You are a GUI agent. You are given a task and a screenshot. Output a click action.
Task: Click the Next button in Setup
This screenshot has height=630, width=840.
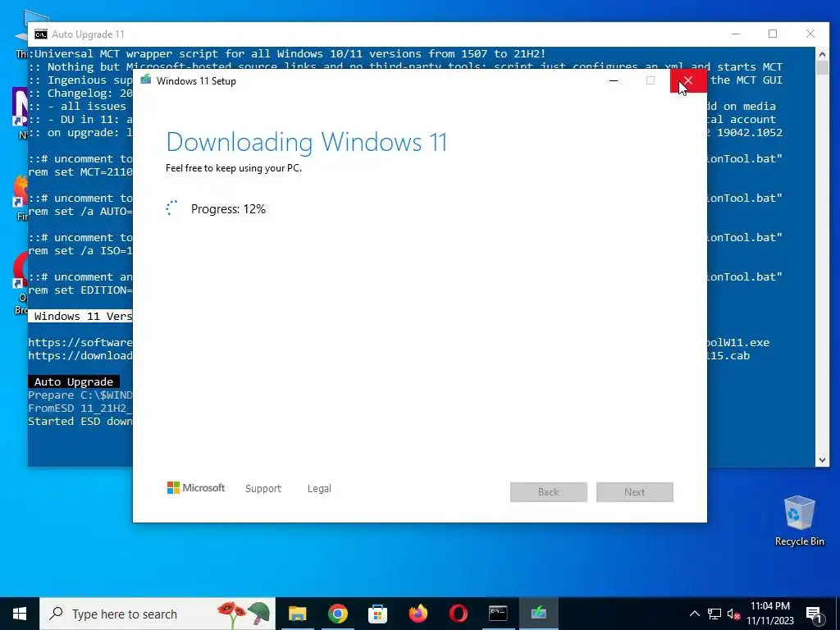point(635,492)
